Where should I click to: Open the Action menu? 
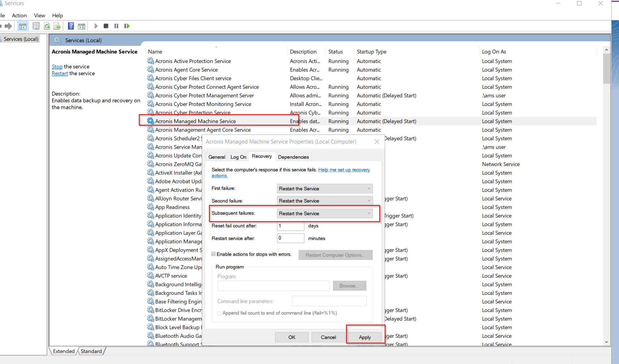click(19, 15)
